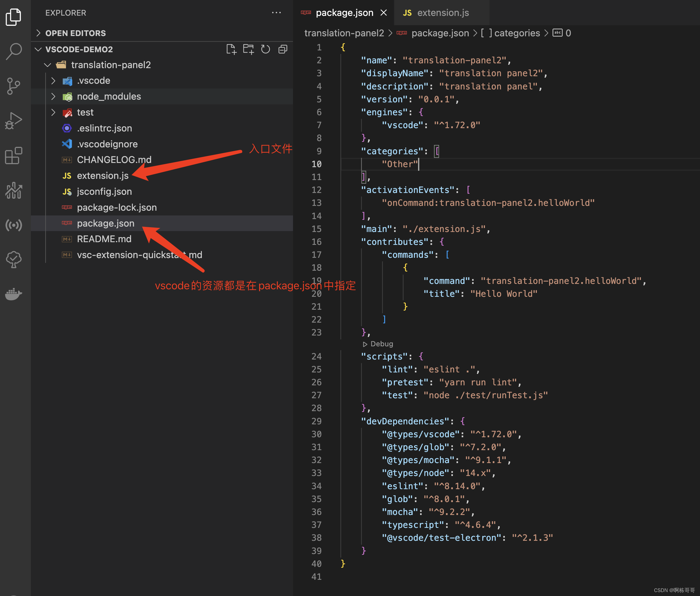Click the "displayName" key on line 3
This screenshot has width=700, height=596.
click(x=395, y=73)
